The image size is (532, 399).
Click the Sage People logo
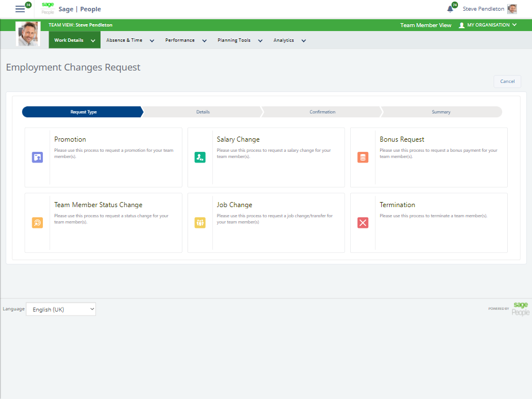(x=47, y=8)
